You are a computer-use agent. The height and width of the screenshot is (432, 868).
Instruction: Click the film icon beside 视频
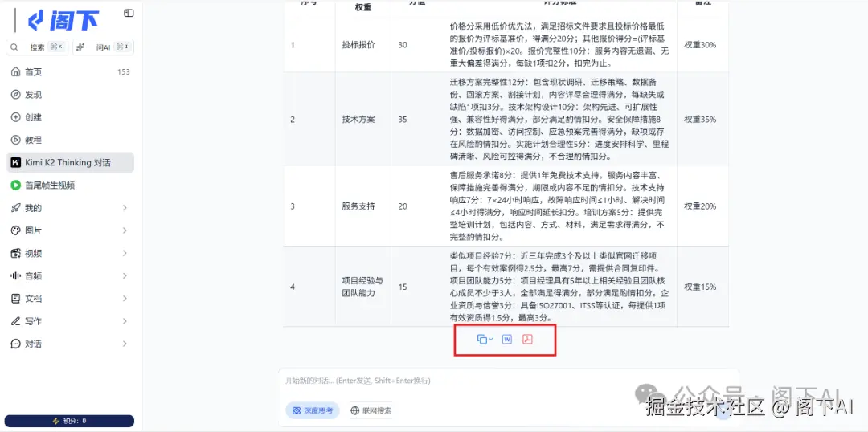point(15,253)
